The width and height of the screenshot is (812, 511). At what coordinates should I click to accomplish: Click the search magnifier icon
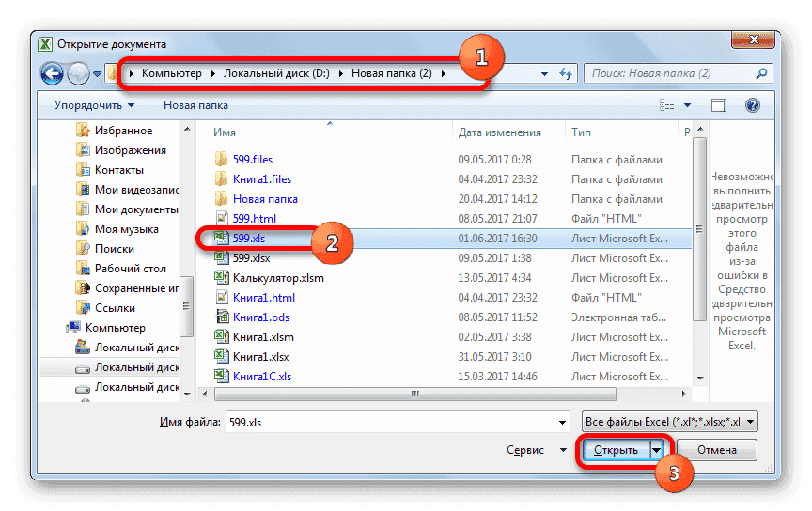pos(761,73)
